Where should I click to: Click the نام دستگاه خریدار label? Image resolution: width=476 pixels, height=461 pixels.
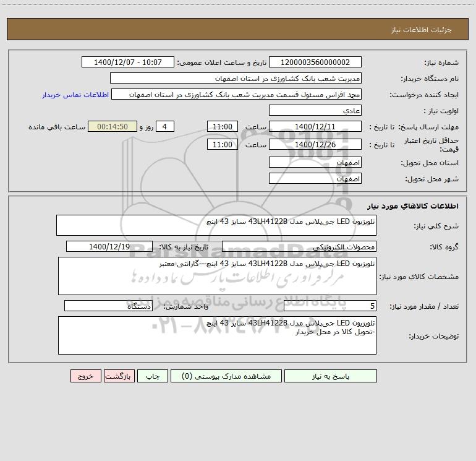pyautogui.click(x=430, y=79)
